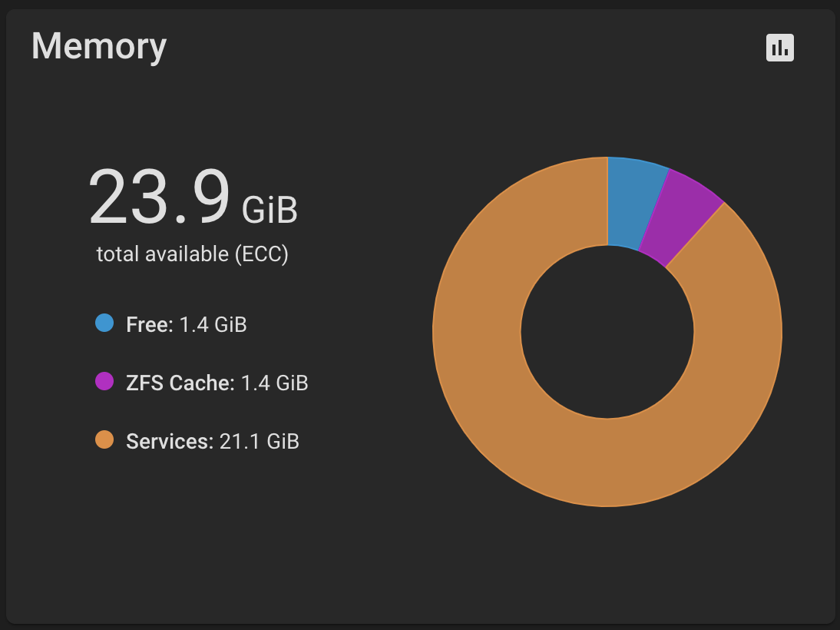The width and height of the screenshot is (840, 630).
Task: Select the Free legend label
Action: tap(149, 325)
